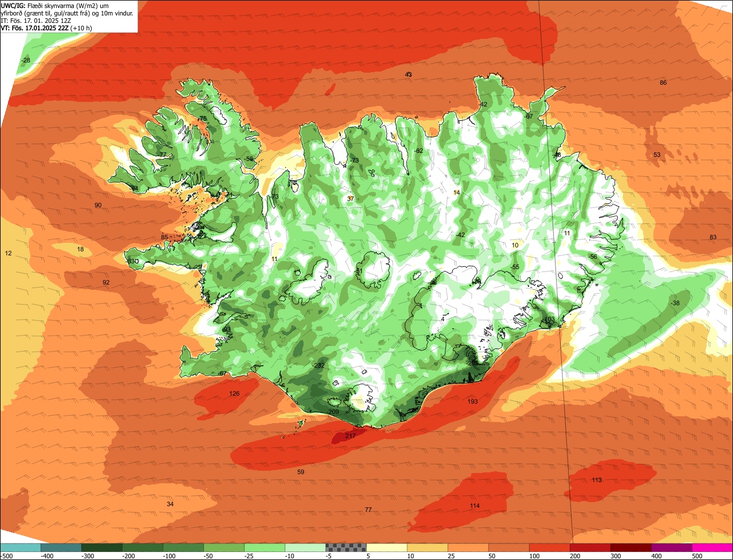The width and height of the screenshot is (733, 560).
Task: Select the checkered swatch between -5 and 5
Action: point(346,547)
